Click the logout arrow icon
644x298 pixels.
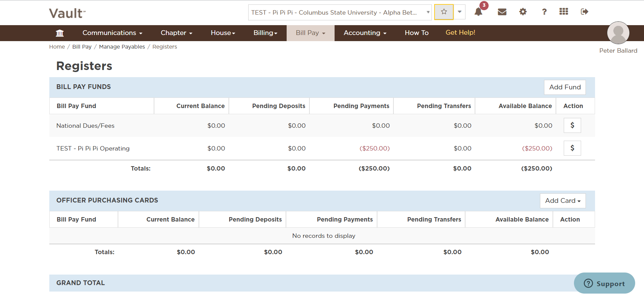coord(584,12)
